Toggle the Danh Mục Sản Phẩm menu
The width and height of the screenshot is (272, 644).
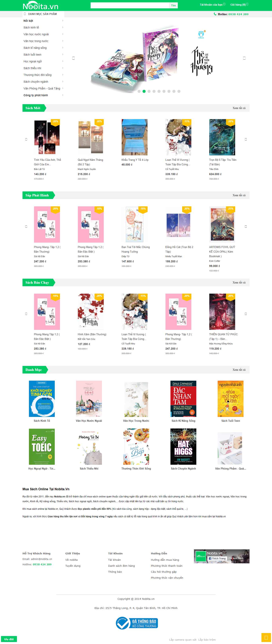[x=43, y=14]
